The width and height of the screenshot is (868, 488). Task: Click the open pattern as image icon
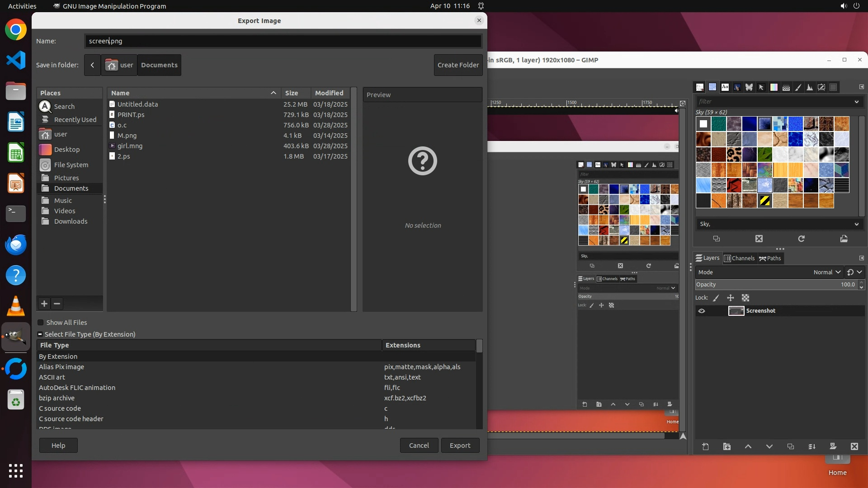(x=844, y=239)
